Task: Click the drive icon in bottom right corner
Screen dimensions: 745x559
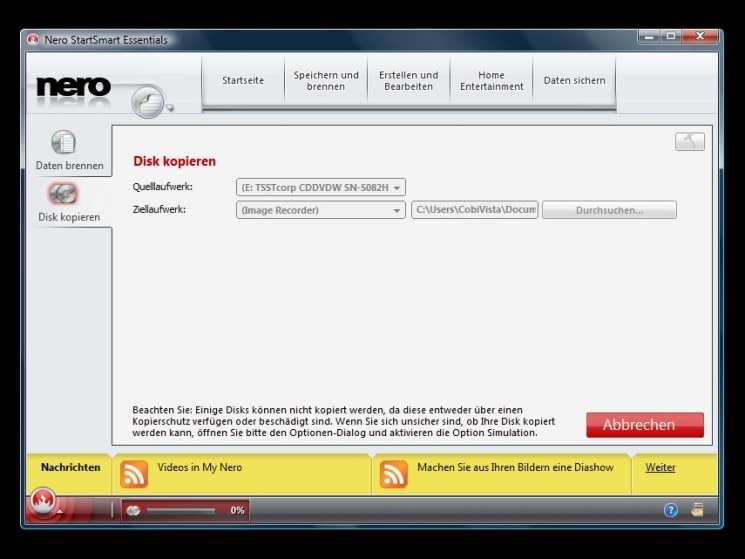Action: tap(697, 510)
